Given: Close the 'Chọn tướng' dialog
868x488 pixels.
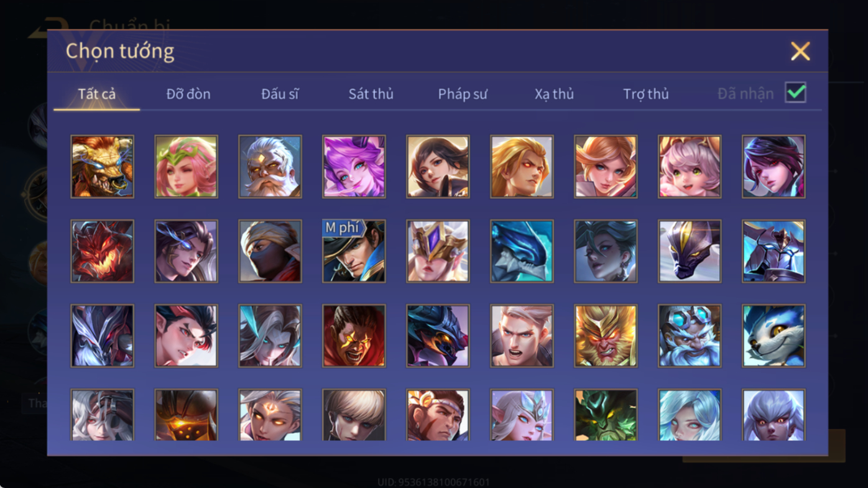Looking at the screenshot, I should pyautogui.click(x=800, y=51).
